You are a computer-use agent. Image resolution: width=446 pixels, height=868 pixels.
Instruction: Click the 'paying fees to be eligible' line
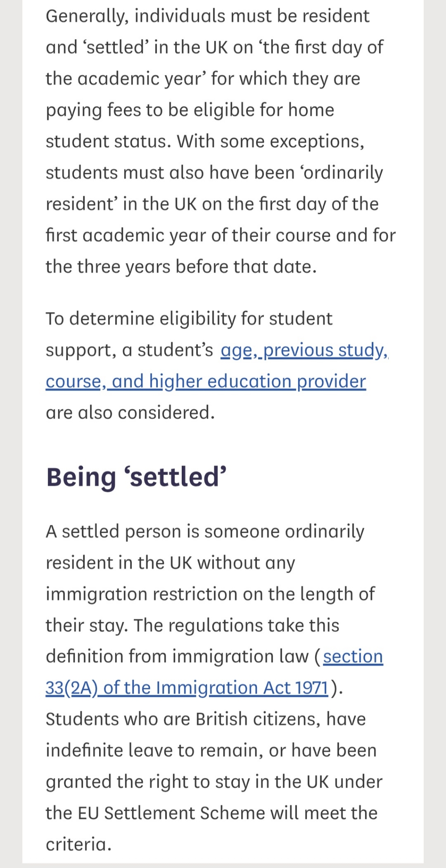190,110
